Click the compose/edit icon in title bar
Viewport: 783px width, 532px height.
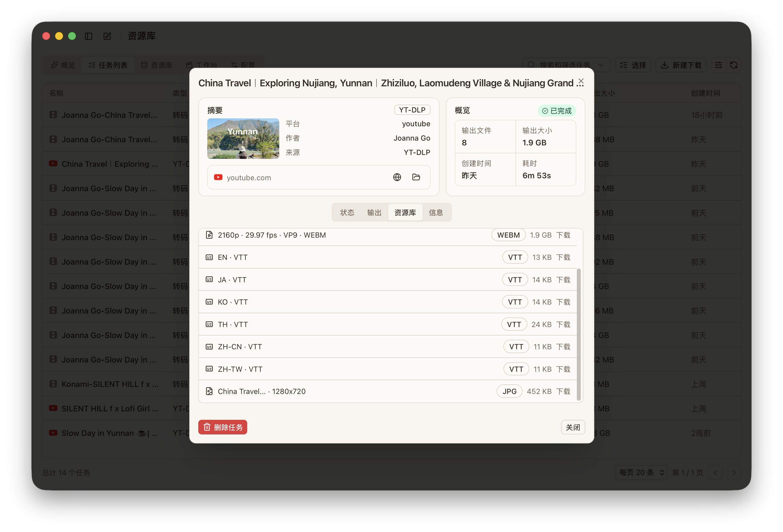click(x=107, y=36)
